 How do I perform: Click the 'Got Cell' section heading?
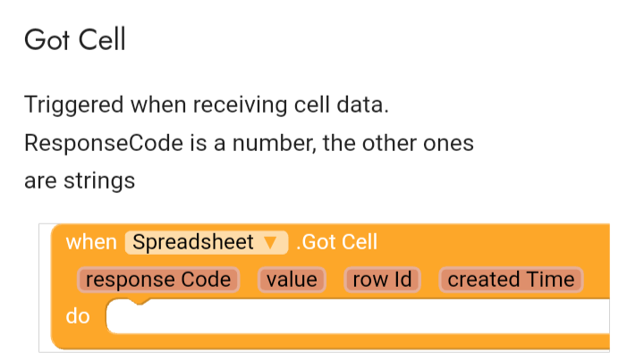point(75,40)
